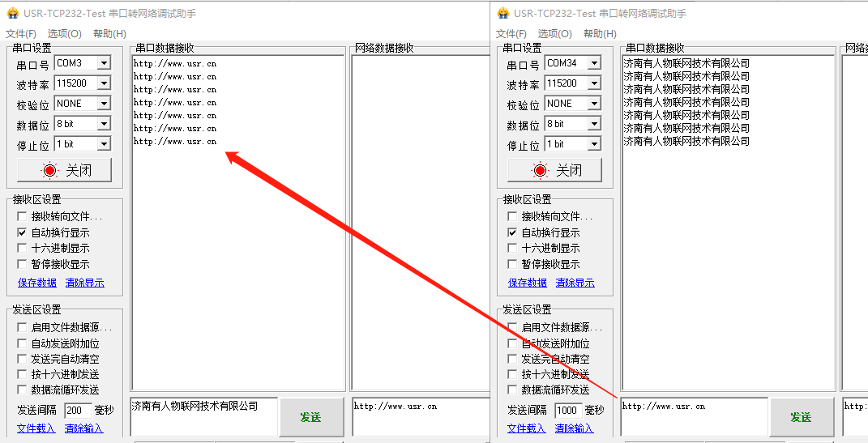Click the 发送间隔 field containing 1000
868x443 pixels.
coord(567,411)
